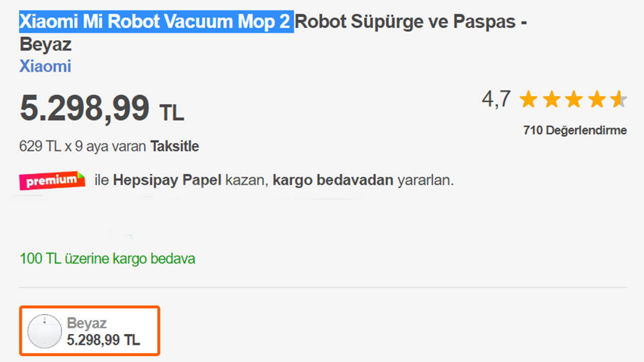Click the first orange rating star
644x362 pixels.
pos(528,100)
